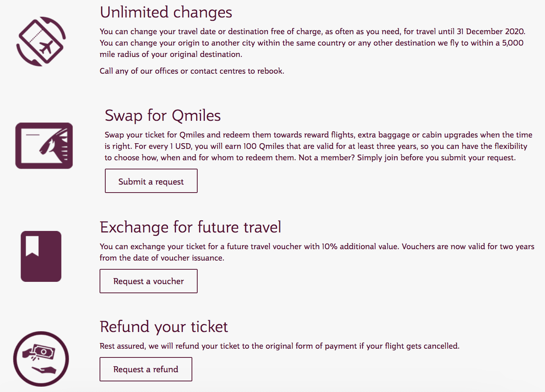
Task: Select the voucher validity description text
Action: (317, 251)
